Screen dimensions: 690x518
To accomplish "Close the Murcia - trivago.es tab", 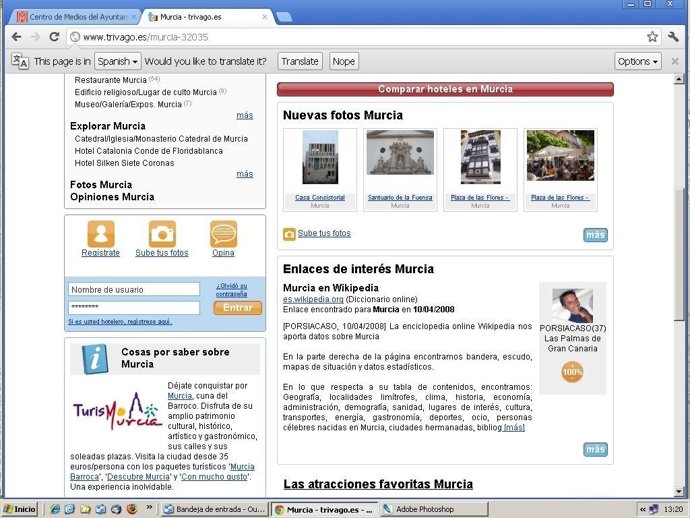I will click(264, 17).
